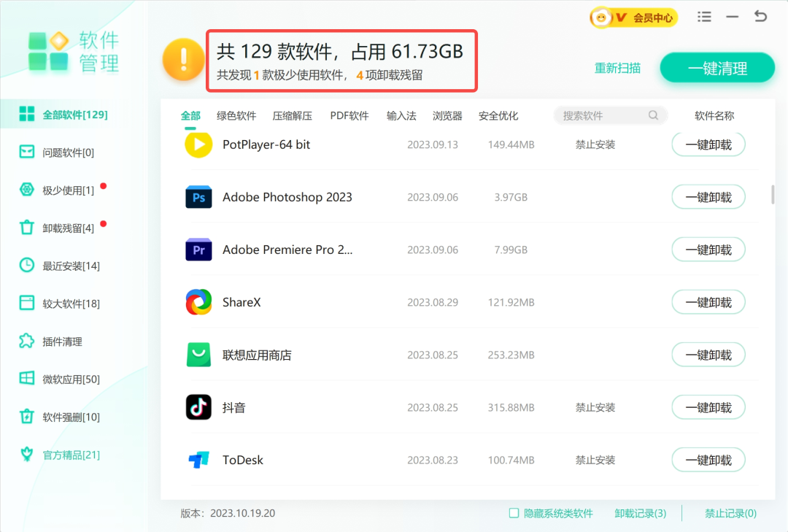The width and height of the screenshot is (788, 532).
Task: Click 禁止安装 on the PotPlayer row
Action: (x=595, y=144)
